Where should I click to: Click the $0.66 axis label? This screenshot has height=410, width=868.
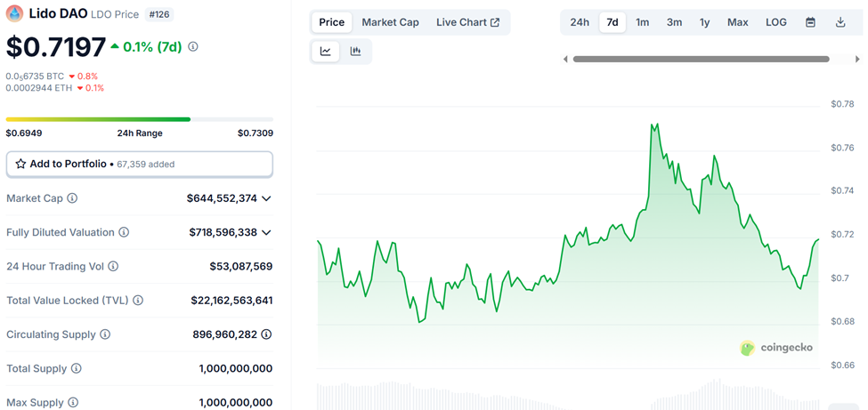coord(842,365)
